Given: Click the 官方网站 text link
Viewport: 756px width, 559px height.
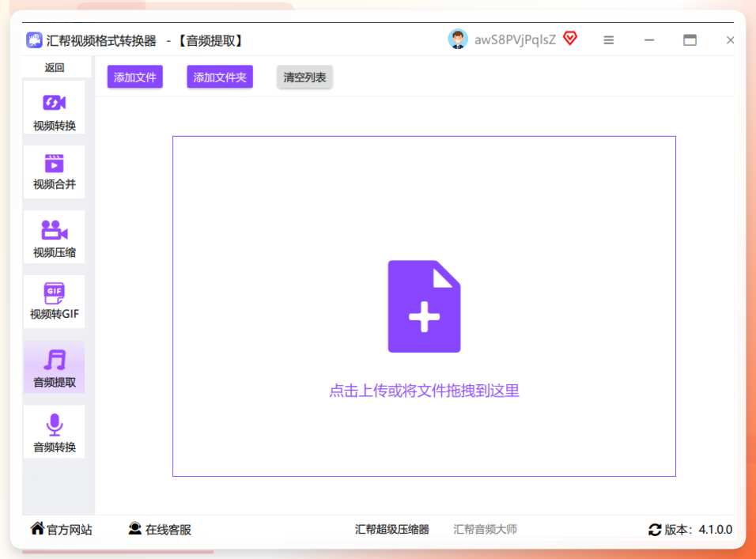Looking at the screenshot, I should [x=70, y=530].
